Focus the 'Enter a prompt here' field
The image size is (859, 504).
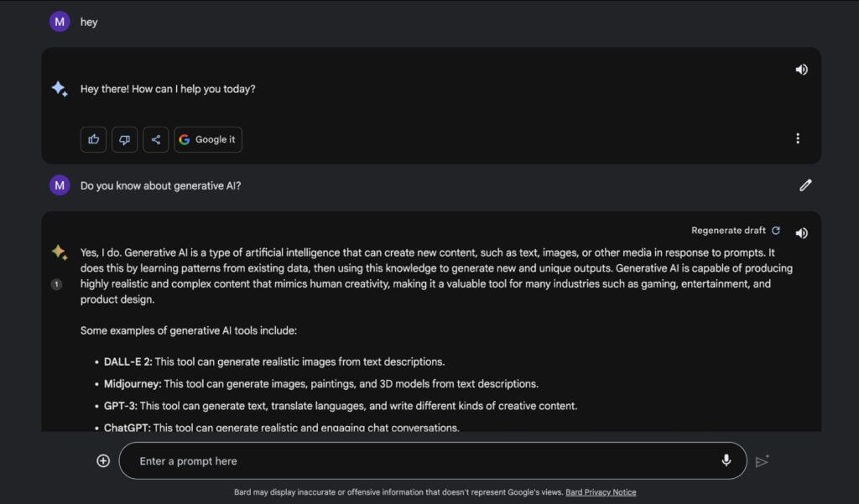click(x=433, y=460)
